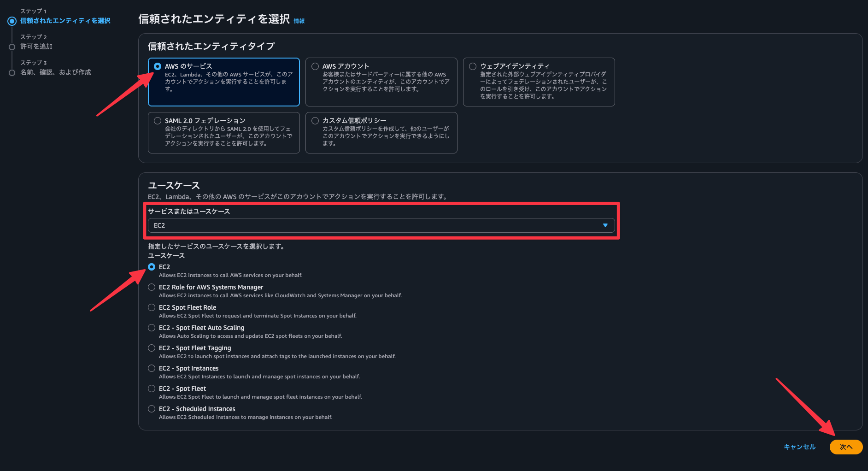Click the dropdown arrow beside EC2
This screenshot has width=868, height=471.
tap(605, 225)
